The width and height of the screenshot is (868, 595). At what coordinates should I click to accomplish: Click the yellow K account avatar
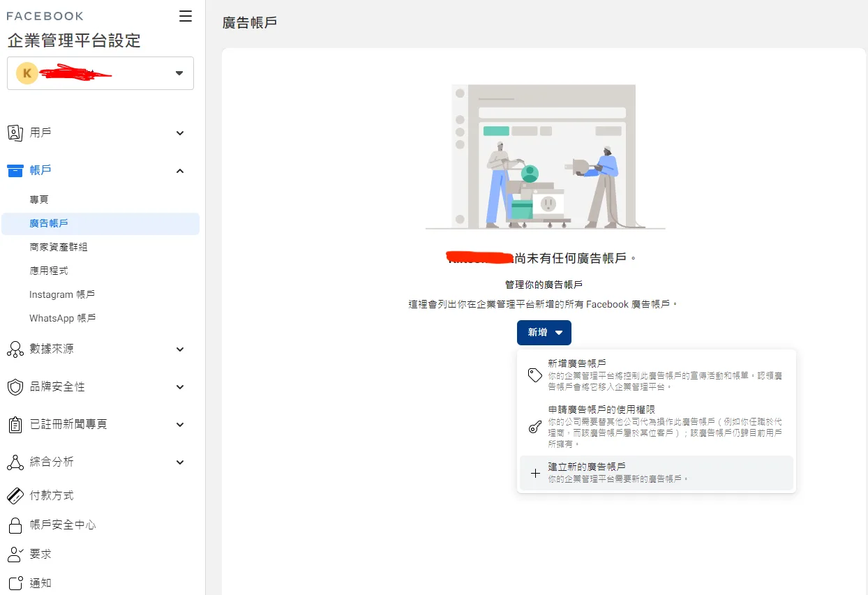[x=27, y=73]
